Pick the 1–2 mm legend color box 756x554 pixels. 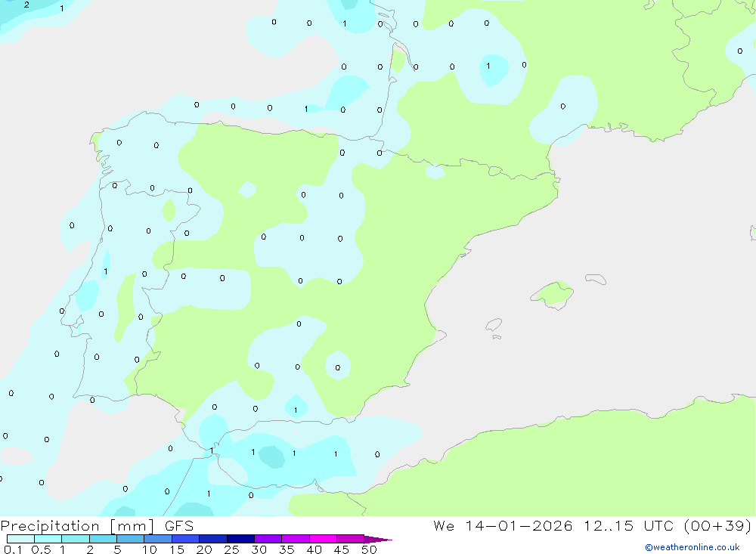[x=76, y=539]
